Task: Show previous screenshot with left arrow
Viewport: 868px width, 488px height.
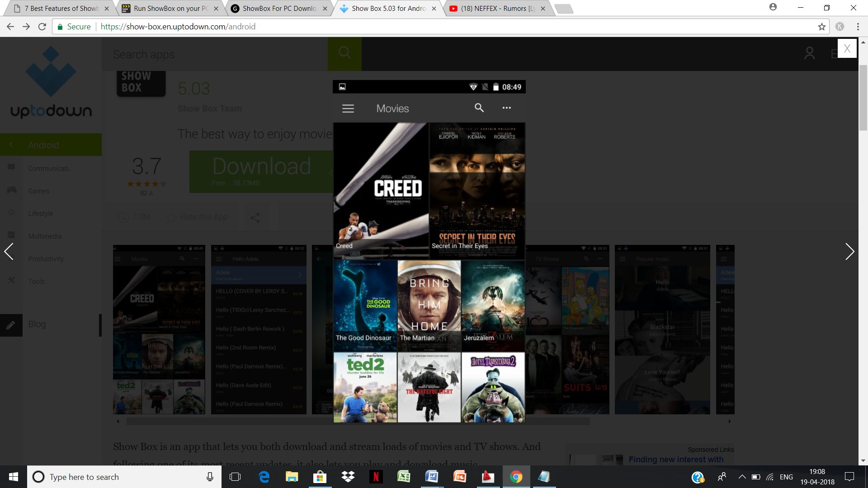Action: coord(9,251)
